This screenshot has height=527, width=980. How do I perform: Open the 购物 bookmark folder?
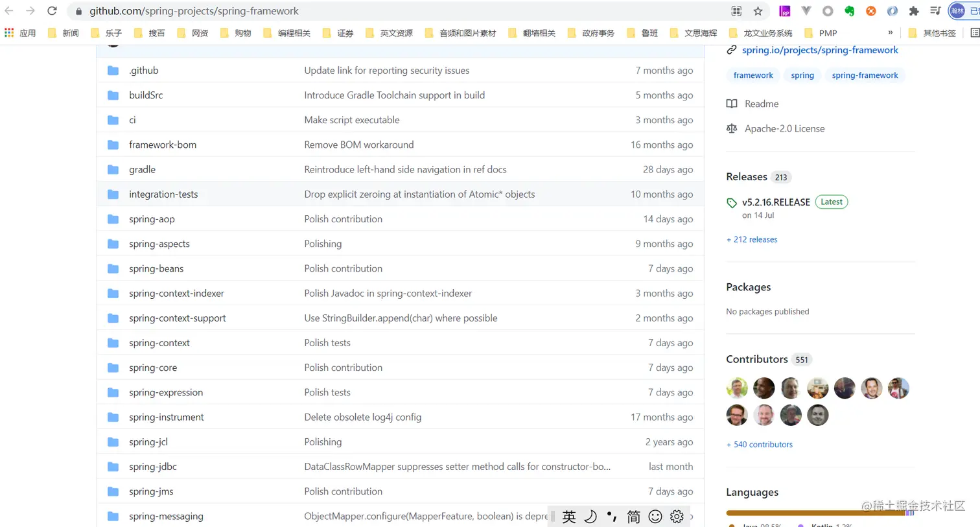(235, 33)
